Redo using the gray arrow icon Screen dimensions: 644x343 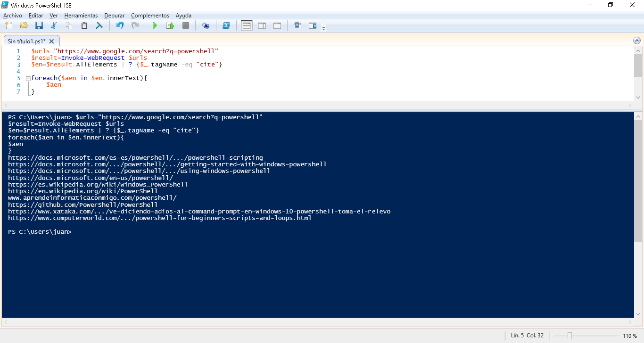135,25
